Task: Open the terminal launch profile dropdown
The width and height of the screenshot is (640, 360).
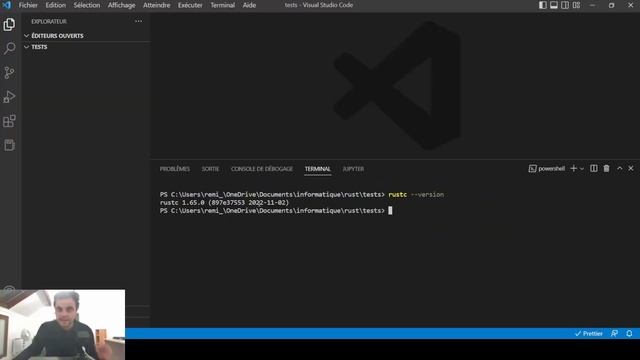Action: point(582,169)
